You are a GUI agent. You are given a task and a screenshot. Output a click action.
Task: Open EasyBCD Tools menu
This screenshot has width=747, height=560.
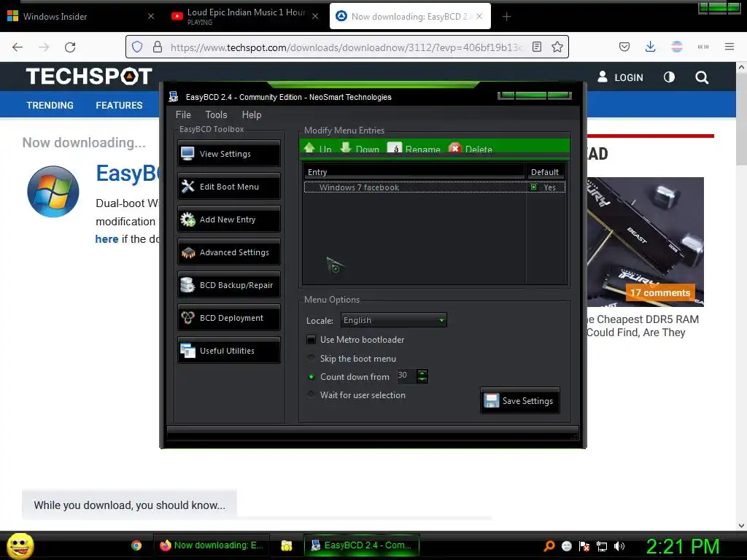tap(216, 114)
